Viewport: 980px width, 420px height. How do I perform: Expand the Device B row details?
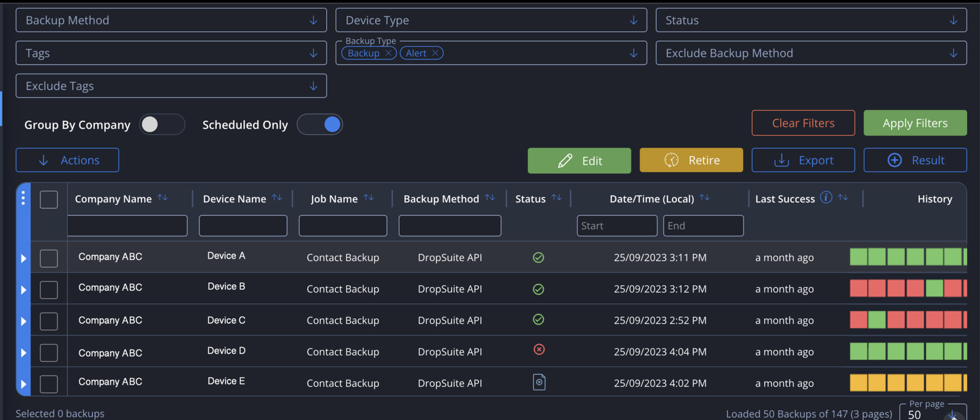coord(23,289)
